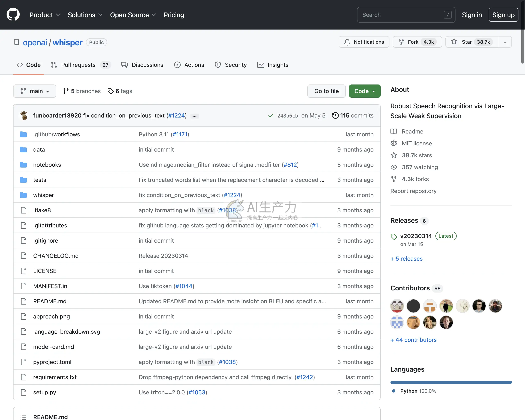
Task: Open MANIFEST.in file
Action: [x=50, y=286]
